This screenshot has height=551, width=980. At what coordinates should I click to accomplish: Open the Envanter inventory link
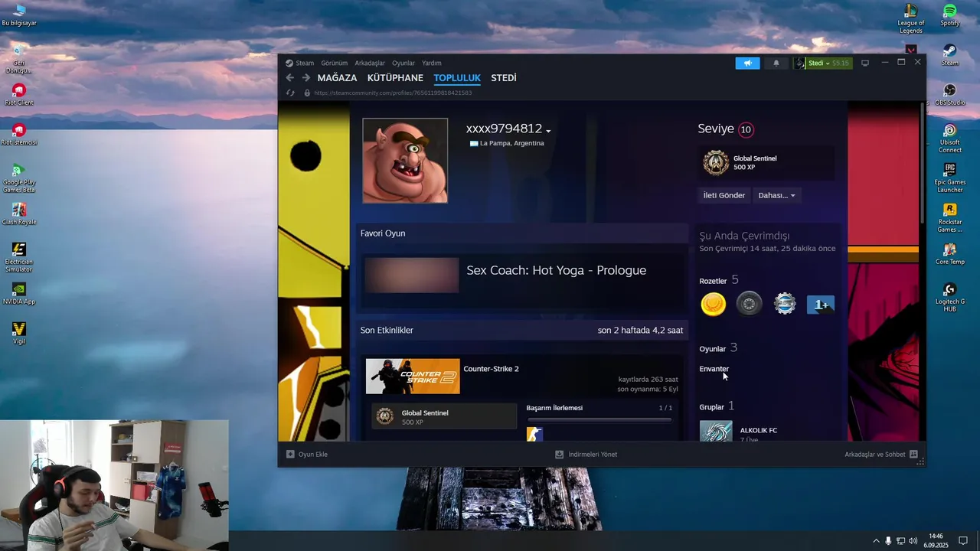tap(714, 369)
